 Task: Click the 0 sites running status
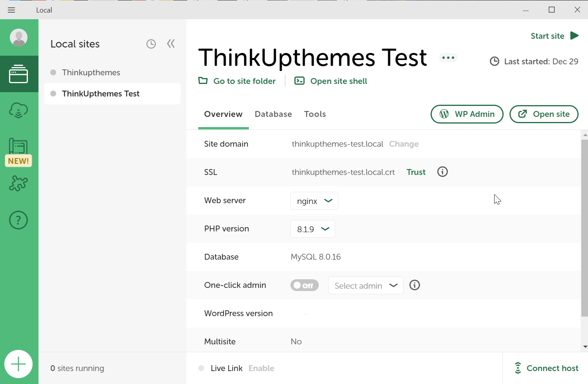77,368
